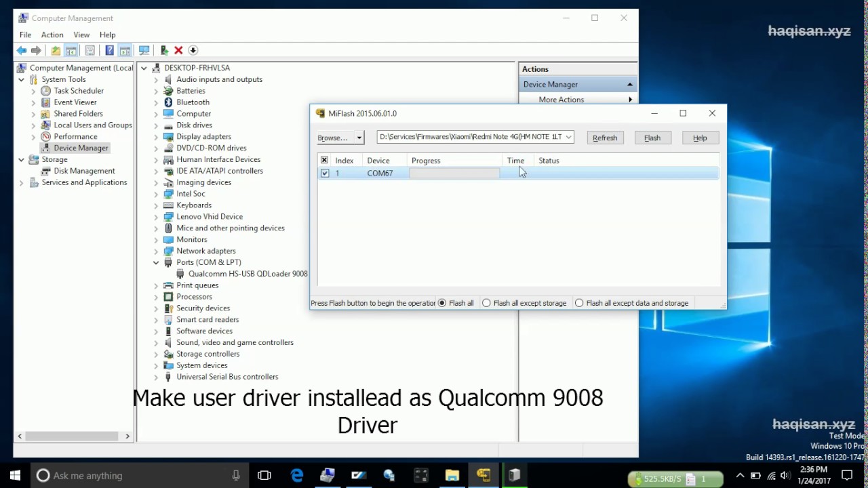Click the COM67 row progress bar
Image resolution: width=868 pixels, height=488 pixels.
454,174
